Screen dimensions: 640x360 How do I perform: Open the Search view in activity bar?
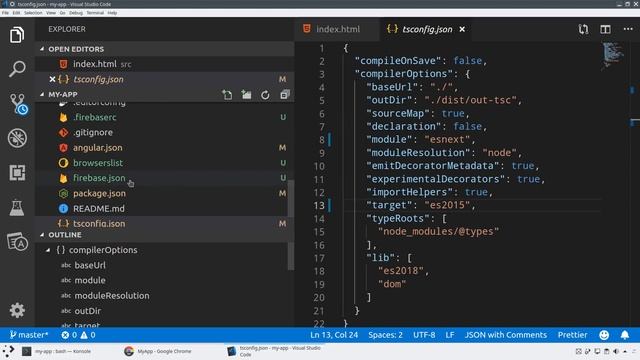pyautogui.click(x=17, y=69)
